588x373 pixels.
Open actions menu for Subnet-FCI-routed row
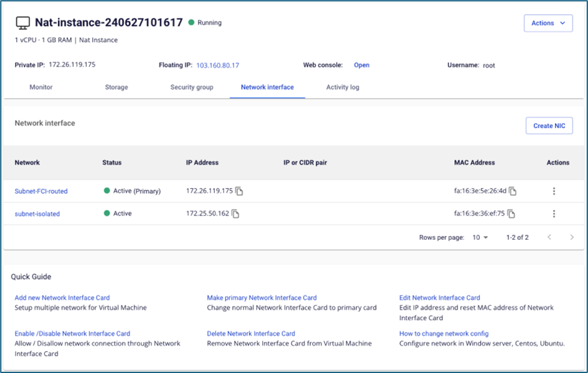pos(554,191)
